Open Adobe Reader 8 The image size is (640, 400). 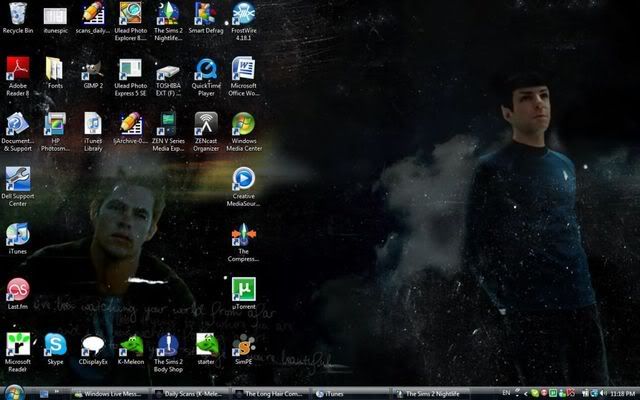click(18, 77)
